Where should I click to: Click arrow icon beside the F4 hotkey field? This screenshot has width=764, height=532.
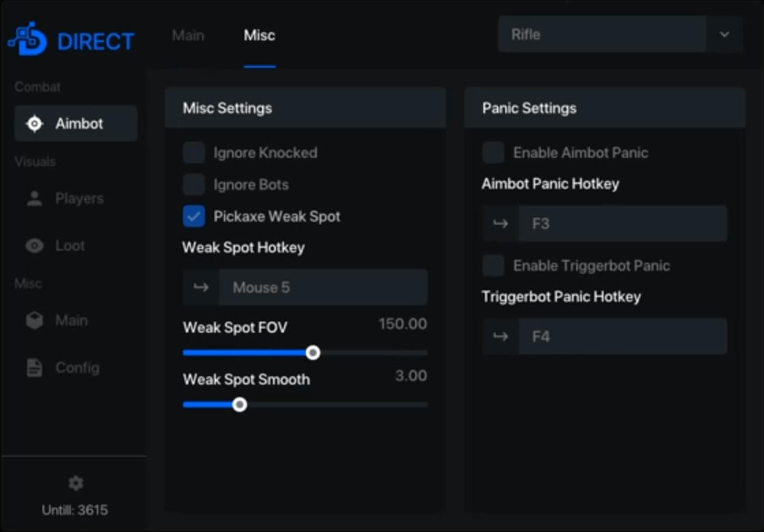click(500, 337)
